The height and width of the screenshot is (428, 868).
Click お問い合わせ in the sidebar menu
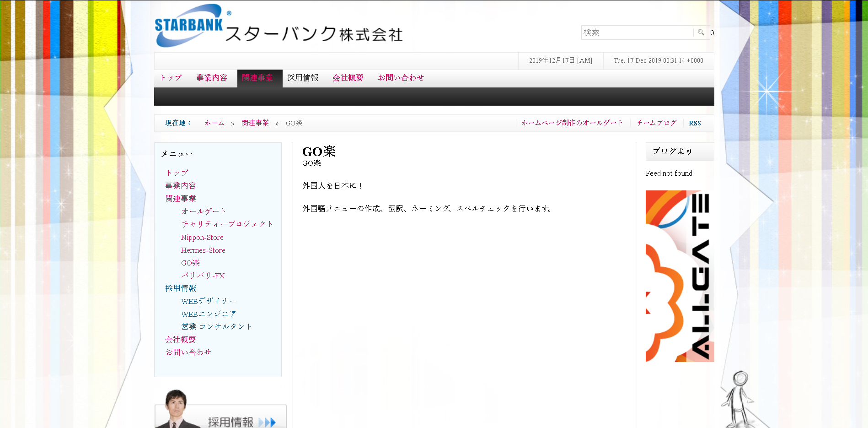(x=188, y=352)
